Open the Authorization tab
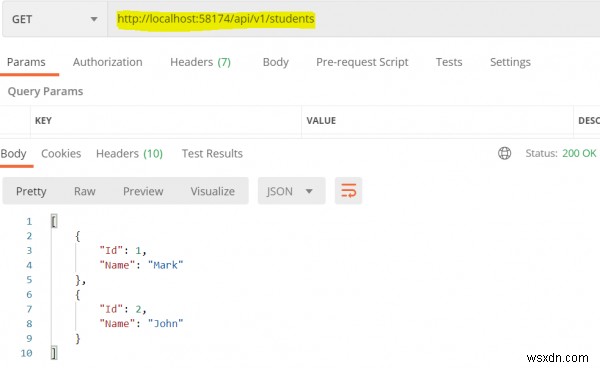 point(108,62)
